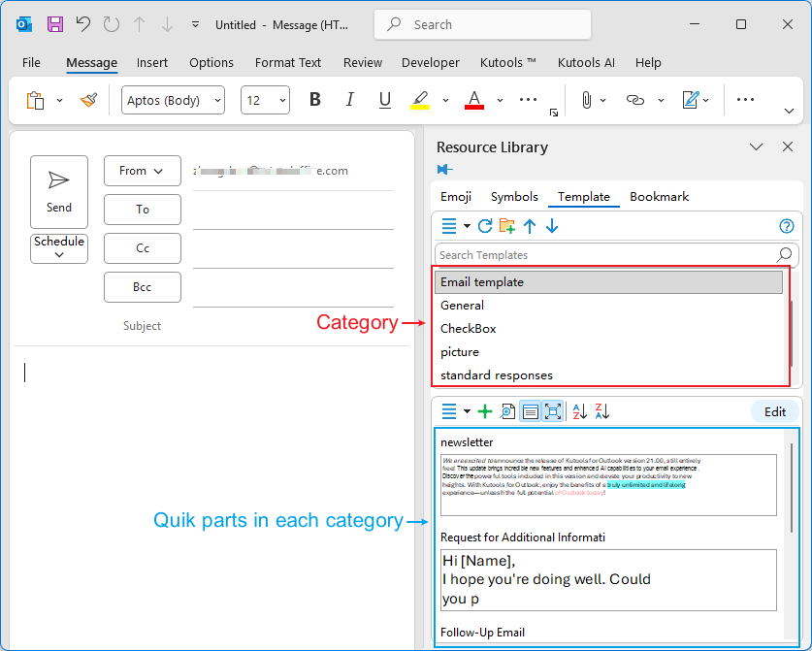The height and width of the screenshot is (651, 812).
Task: Move the selected category up
Action: click(x=530, y=226)
